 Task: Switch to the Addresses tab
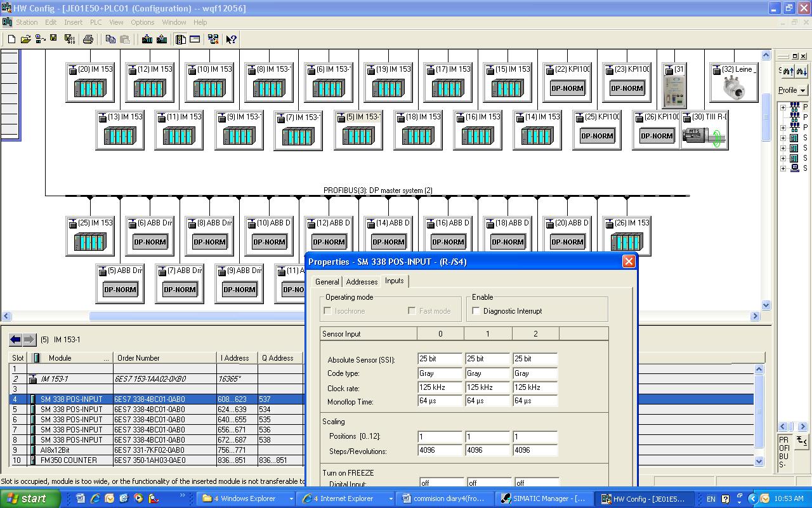pyautogui.click(x=362, y=282)
